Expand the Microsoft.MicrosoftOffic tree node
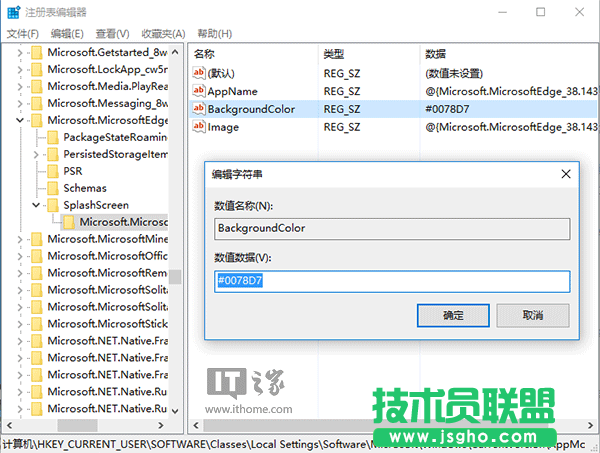Image resolution: width=600 pixels, height=453 pixels. coord(20,256)
